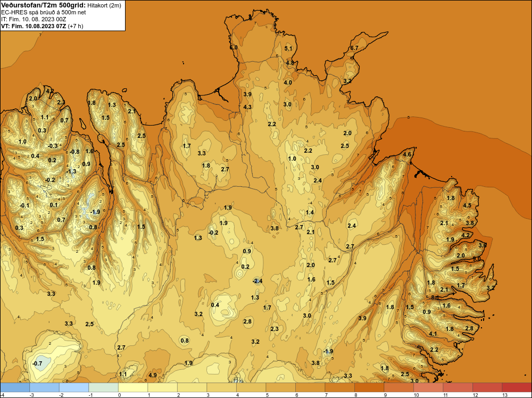Click the temperature value '1.4' on the map

(x=310, y=212)
